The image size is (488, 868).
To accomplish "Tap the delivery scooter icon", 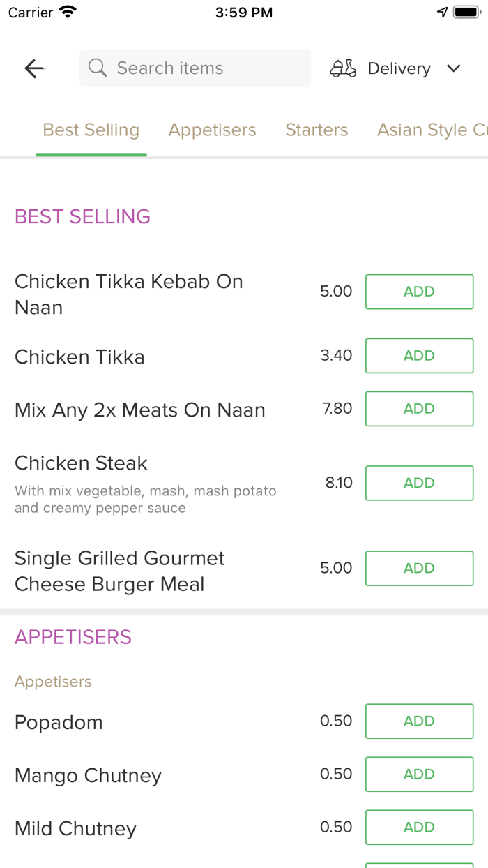I will (x=343, y=68).
